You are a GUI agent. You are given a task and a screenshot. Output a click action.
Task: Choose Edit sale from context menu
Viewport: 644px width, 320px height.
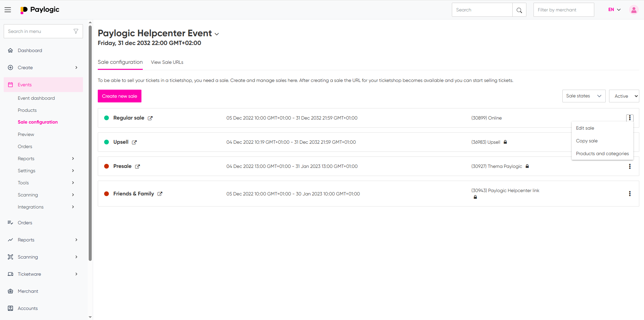click(x=585, y=128)
